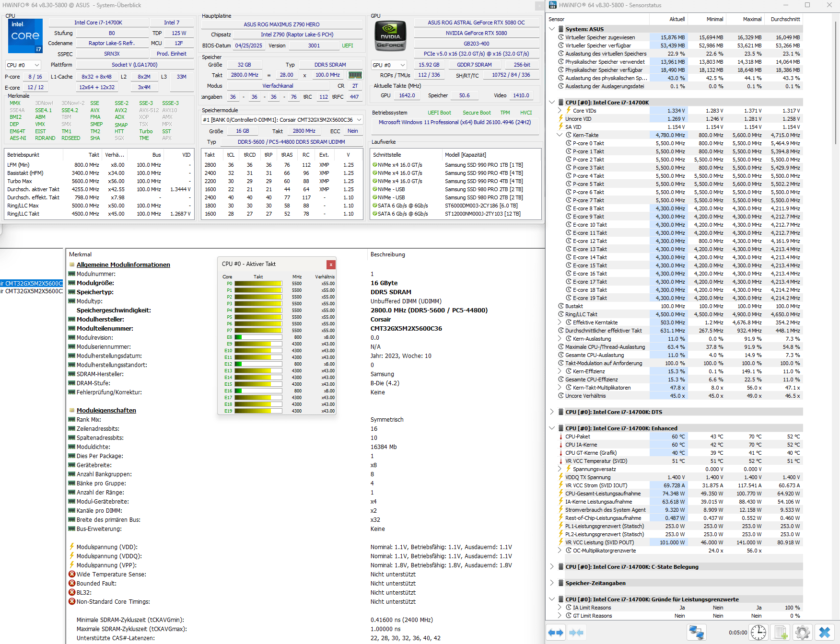Select the CPU-Gesamt-Leistungsaufnahme sensor row
Image resolution: width=840 pixels, height=644 pixels.
click(680, 494)
